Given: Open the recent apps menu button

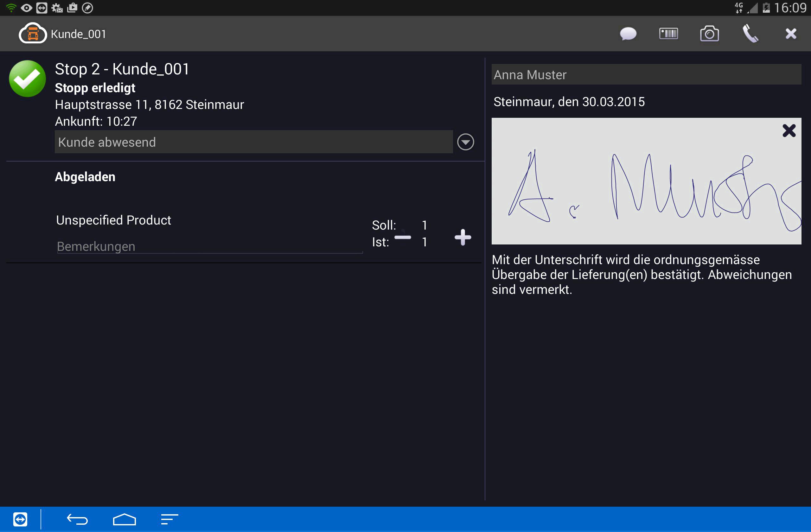Looking at the screenshot, I should (x=169, y=519).
